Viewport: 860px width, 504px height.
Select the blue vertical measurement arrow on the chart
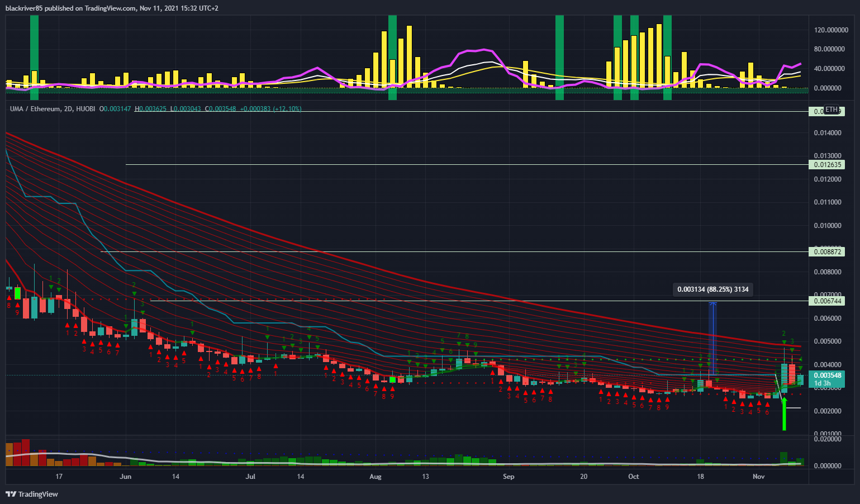(713, 338)
